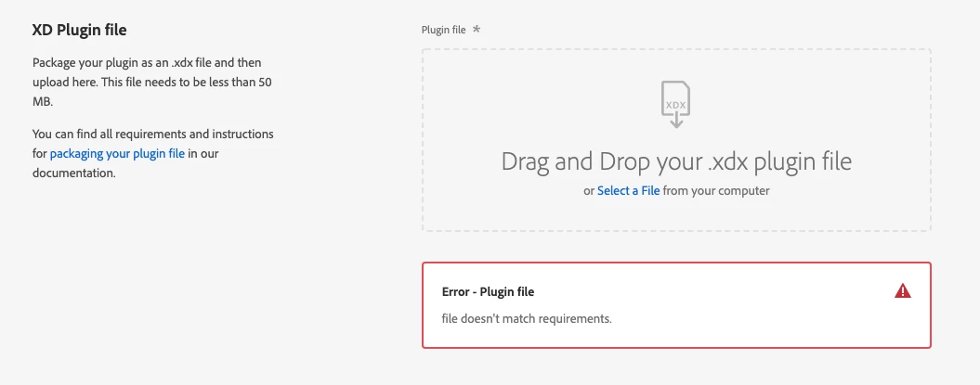Click the XDX file upload icon
Image resolution: width=980 pixels, height=385 pixels.
pos(675,105)
